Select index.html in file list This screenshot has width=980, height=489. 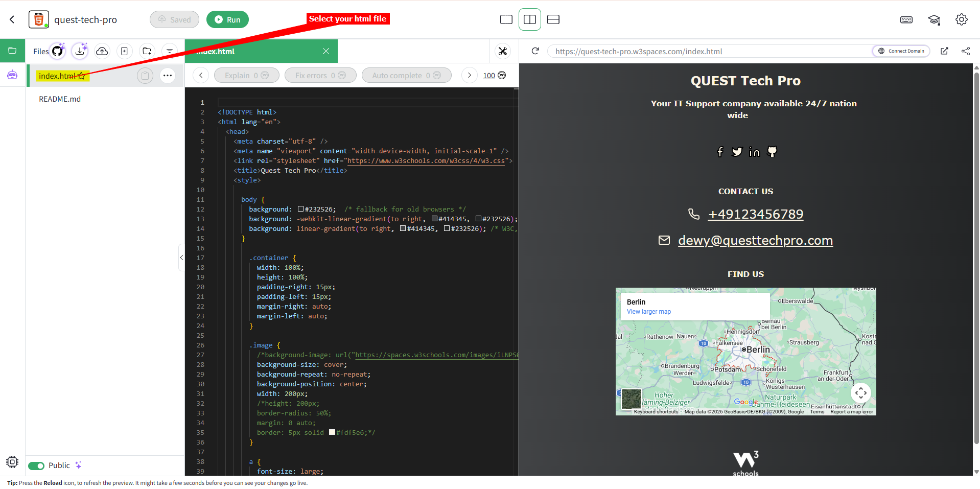point(105,76)
